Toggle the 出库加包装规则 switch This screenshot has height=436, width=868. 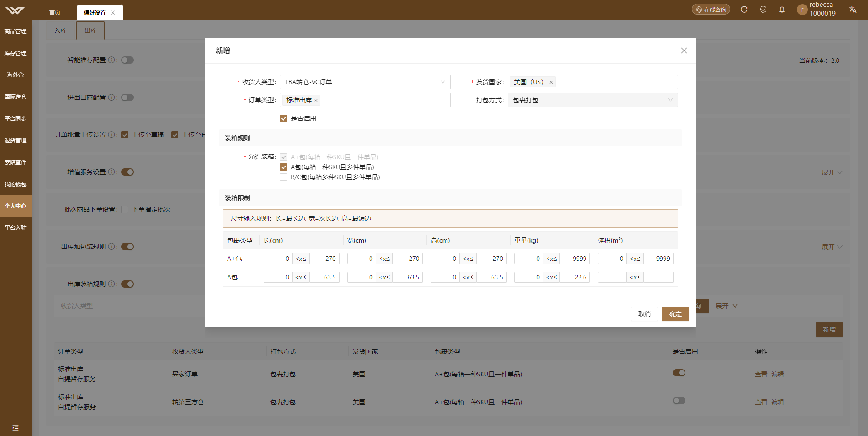coord(127,247)
